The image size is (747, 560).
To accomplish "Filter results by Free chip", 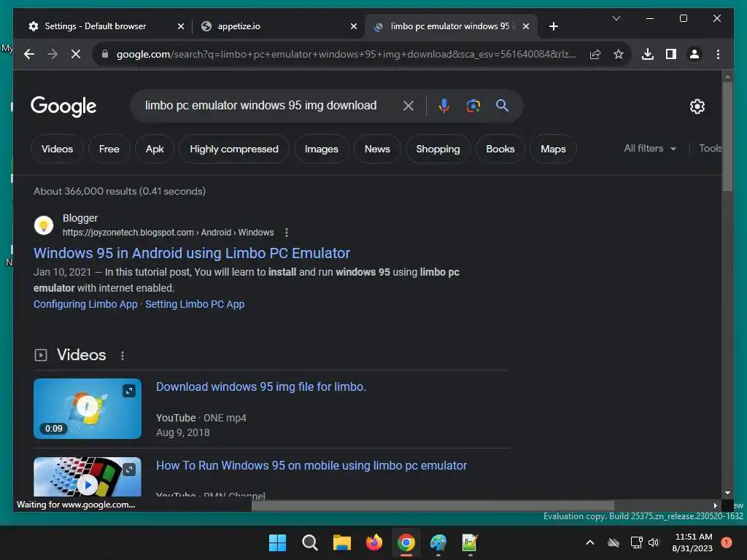I will (109, 149).
